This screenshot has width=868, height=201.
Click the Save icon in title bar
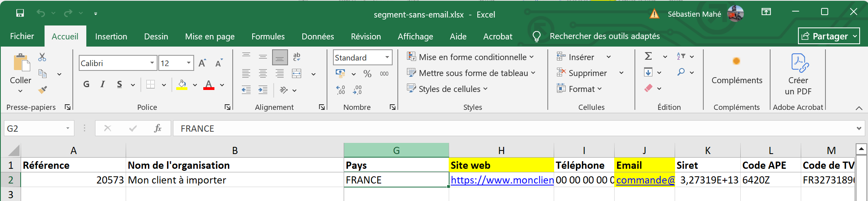point(20,13)
